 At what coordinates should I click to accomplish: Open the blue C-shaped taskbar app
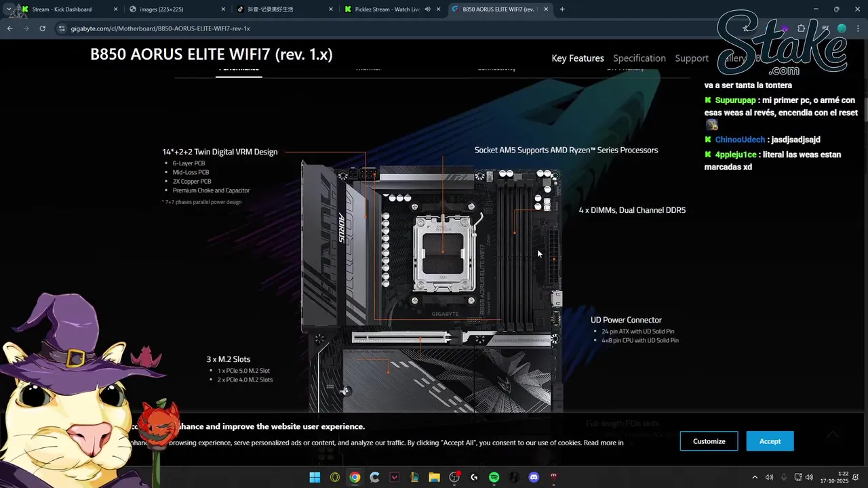coord(374,477)
